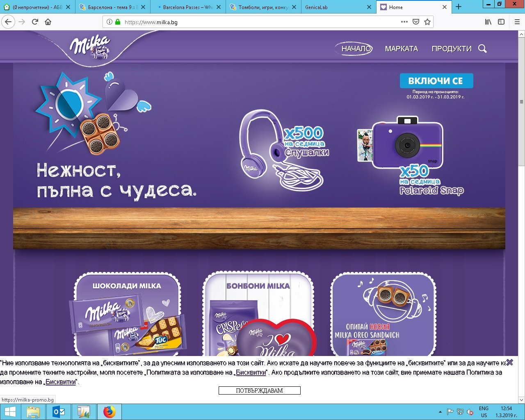
Task: Switch to the Barcelona Passes tab
Action: (x=188, y=7)
